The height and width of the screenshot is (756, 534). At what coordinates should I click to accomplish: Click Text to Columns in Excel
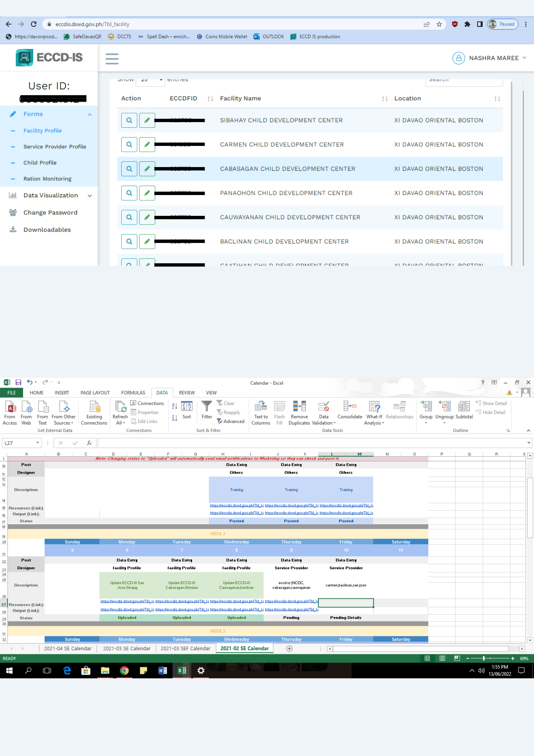(x=261, y=413)
